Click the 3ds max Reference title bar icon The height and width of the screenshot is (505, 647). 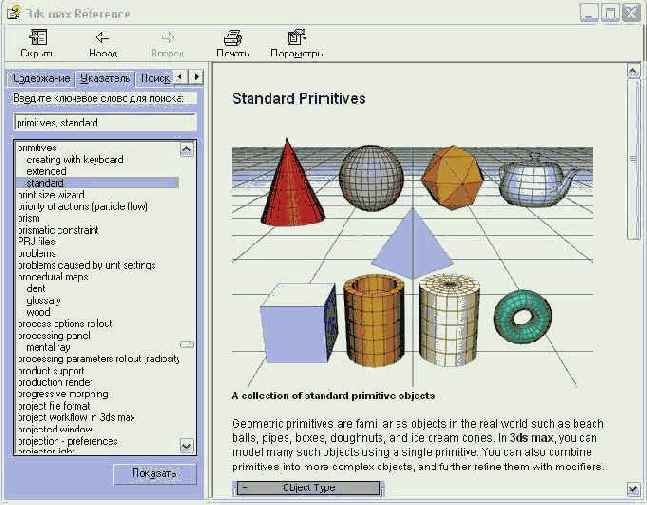click(10, 12)
